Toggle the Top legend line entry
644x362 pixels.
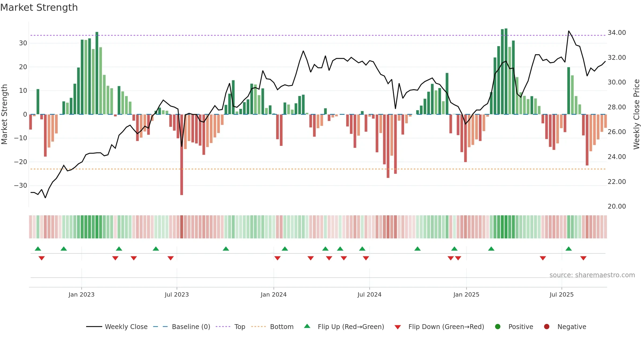click(230, 327)
